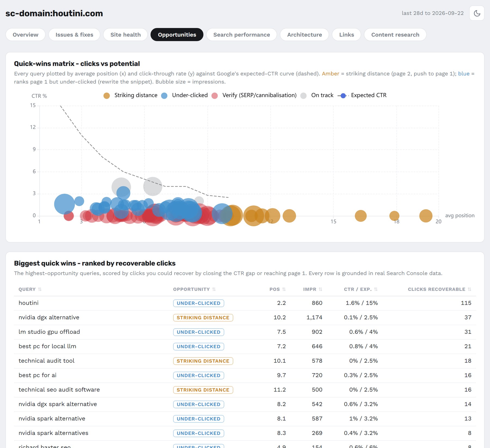The height and width of the screenshot is (448, 490).
Task: Select 'technical seo audit software' query
Action: point(59,390)
